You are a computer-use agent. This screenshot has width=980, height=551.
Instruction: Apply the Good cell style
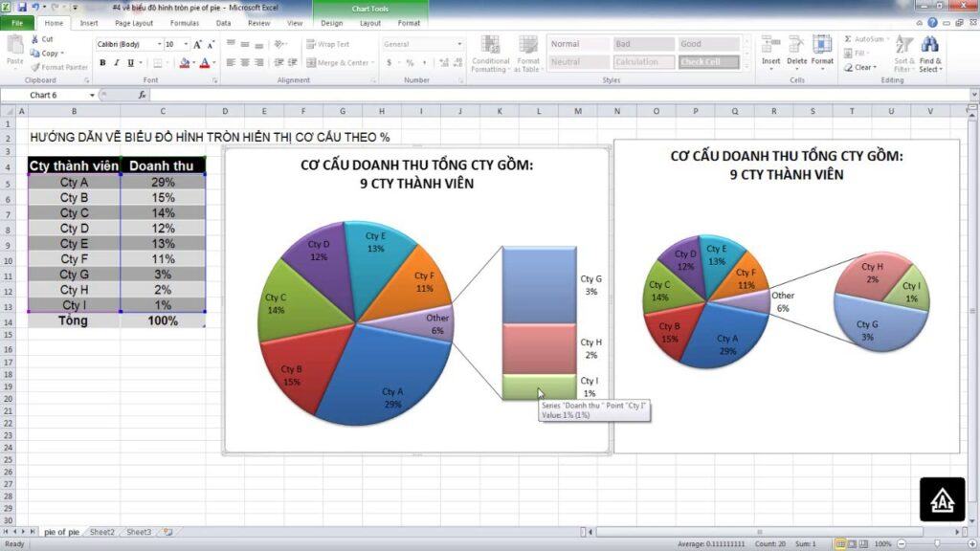709,44
